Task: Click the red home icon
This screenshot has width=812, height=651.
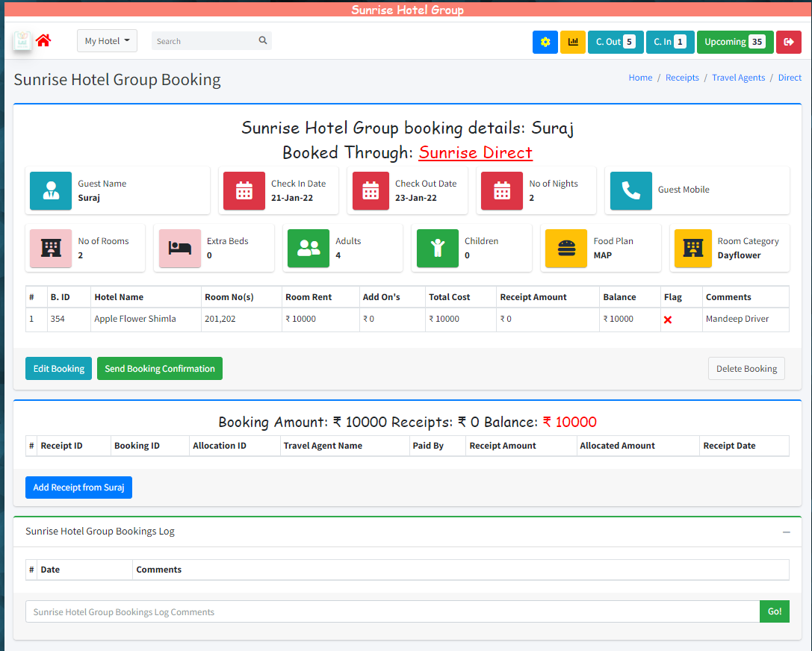Action: click(43, 40)
